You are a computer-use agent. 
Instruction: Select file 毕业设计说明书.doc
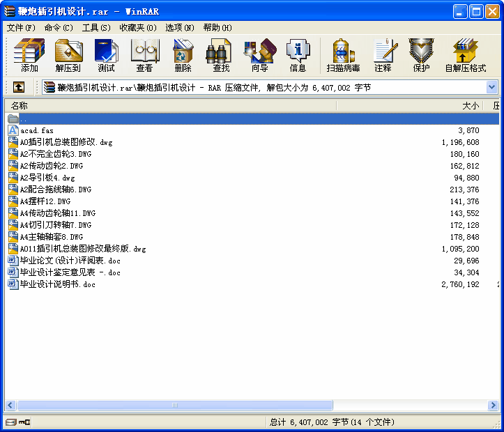click(x=57, y=284)
